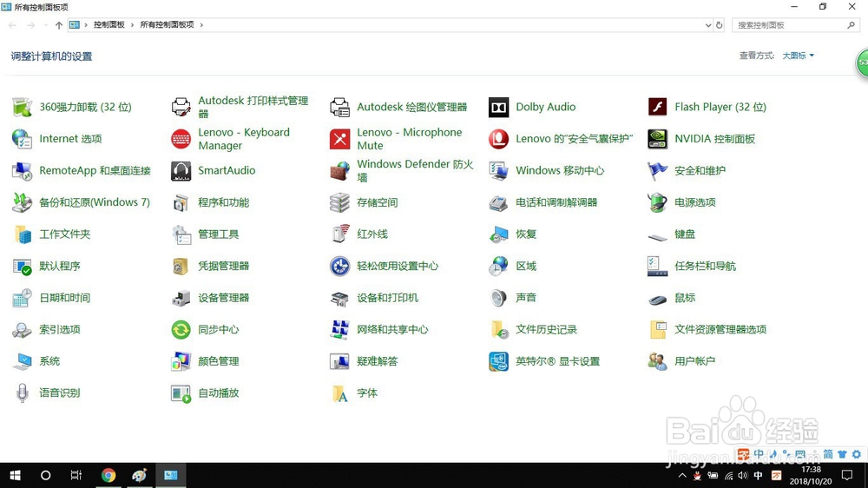Go up one level with up arrow
Image resolution: width=868 pixels, height=488 pixels.
click(x=59, y=25)
